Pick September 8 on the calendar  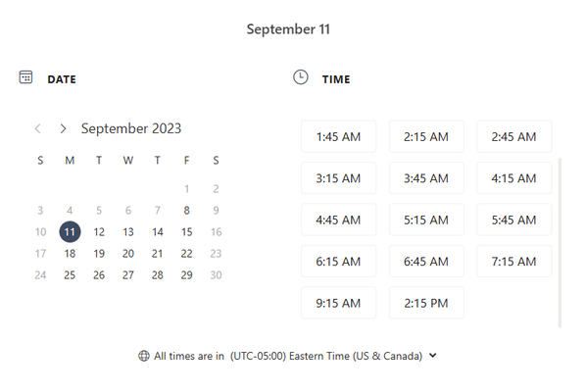[x=187, y=211]
